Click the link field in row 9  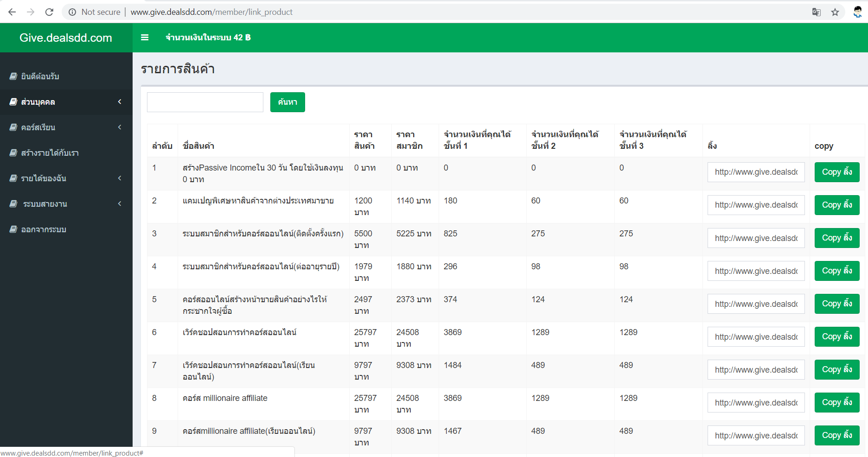point(756,435)
